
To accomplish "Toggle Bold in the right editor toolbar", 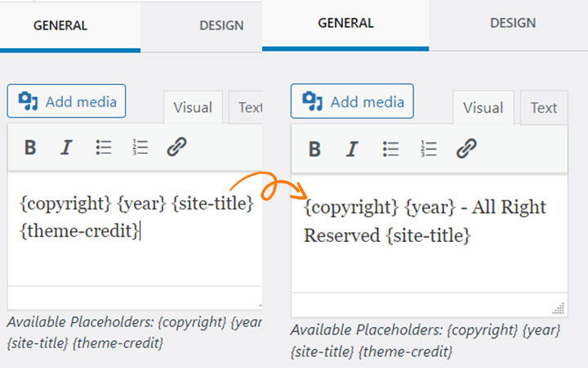I will point(314,149).
